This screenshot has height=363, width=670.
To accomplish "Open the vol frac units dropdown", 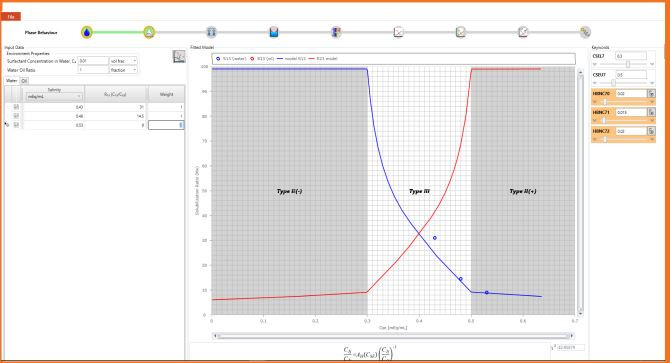I will click(x=123, y=61).
